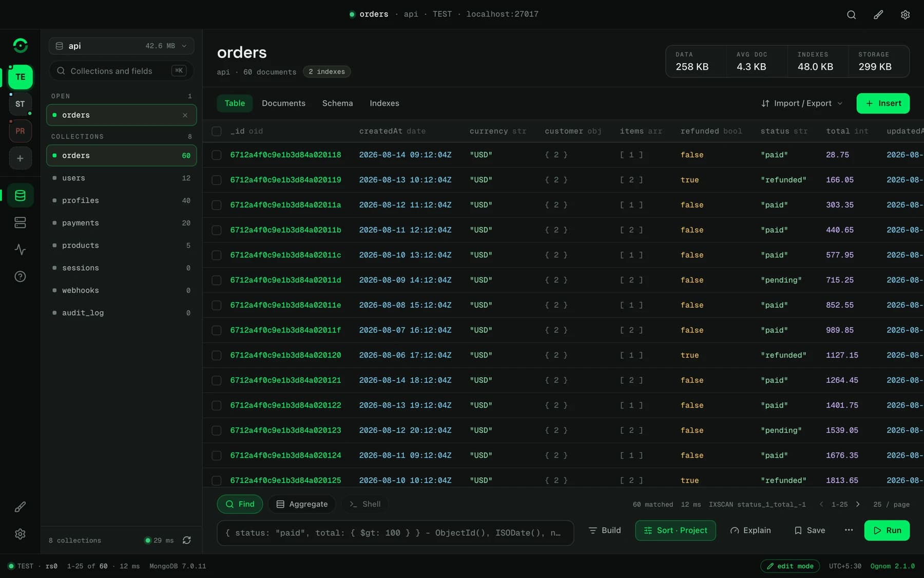924x578 pixels.
Task: Focus the query filter input field
Action: pyautogui.click(x=395, y=533)
